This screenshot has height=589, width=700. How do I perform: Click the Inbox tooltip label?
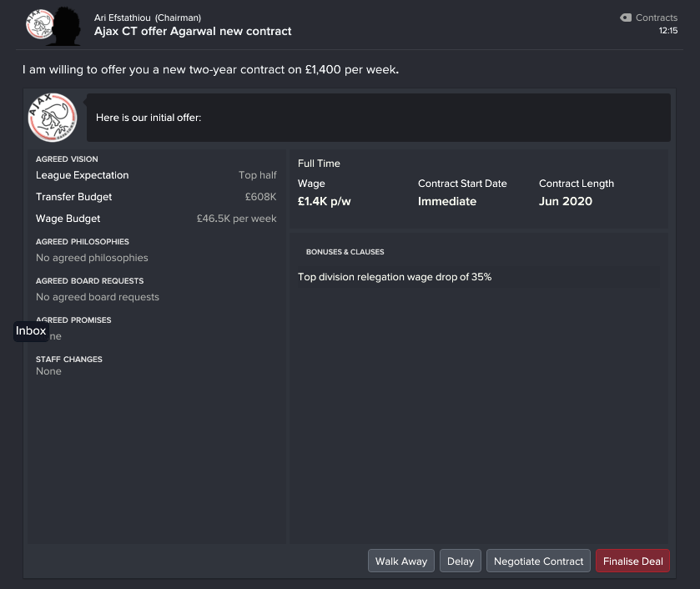31,331
